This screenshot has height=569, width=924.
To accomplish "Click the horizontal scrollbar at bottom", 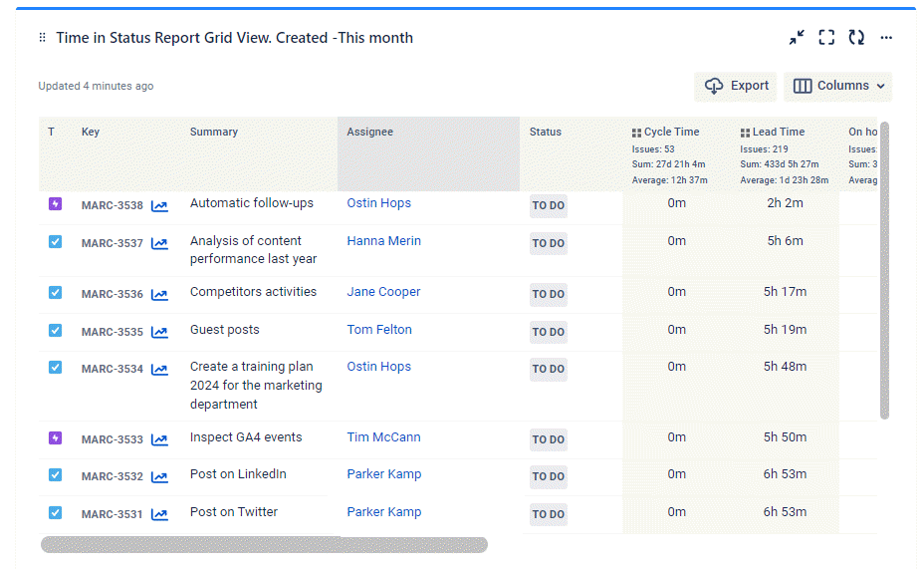I will 264,545.
